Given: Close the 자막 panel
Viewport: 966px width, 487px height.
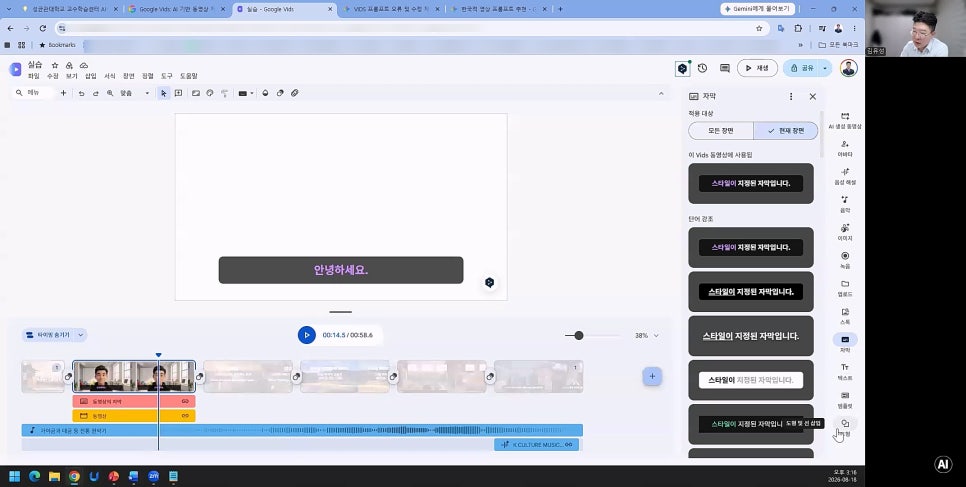Looking at the screenshot, I should 813,96.
